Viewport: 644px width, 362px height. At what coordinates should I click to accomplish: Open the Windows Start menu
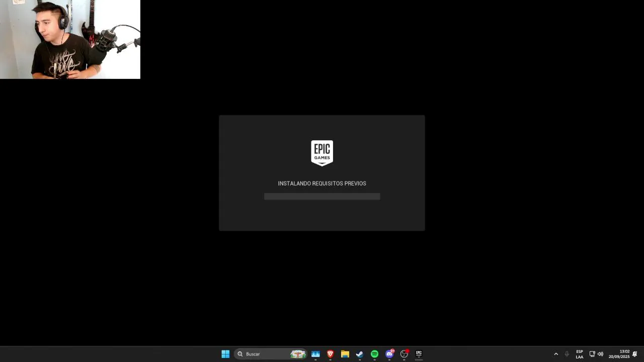pyautogui.click(x=225, y=354)
